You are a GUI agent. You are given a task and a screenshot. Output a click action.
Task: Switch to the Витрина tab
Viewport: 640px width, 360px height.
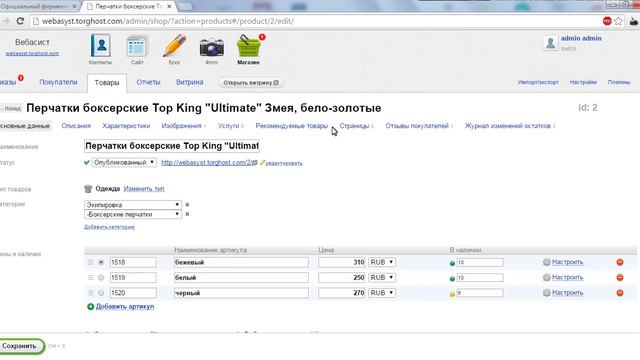pyautogui.click(x=190, y=82)
